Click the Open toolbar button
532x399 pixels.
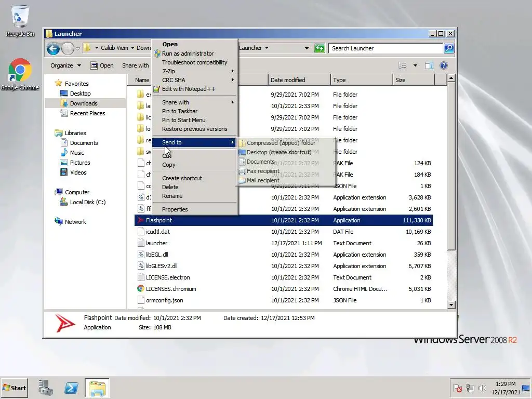102,65
